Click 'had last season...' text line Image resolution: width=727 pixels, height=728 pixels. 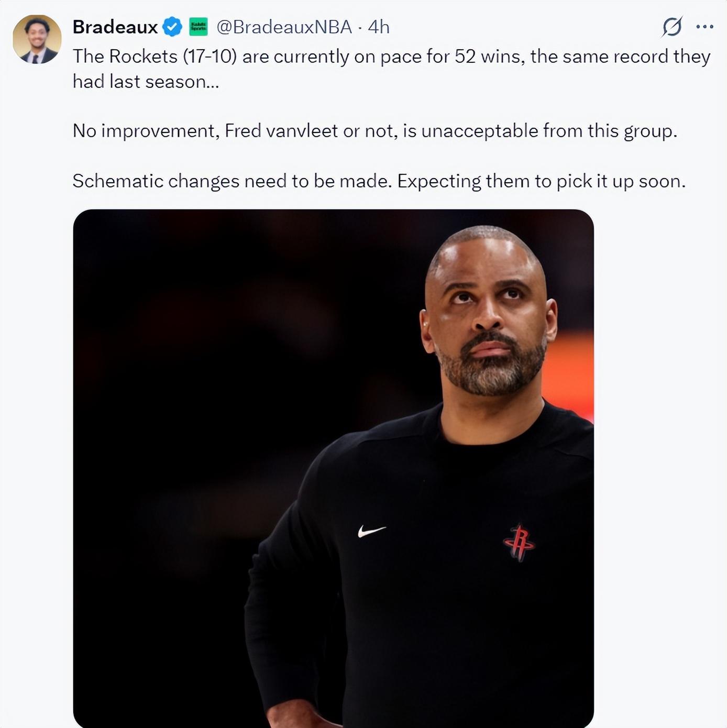146,82
